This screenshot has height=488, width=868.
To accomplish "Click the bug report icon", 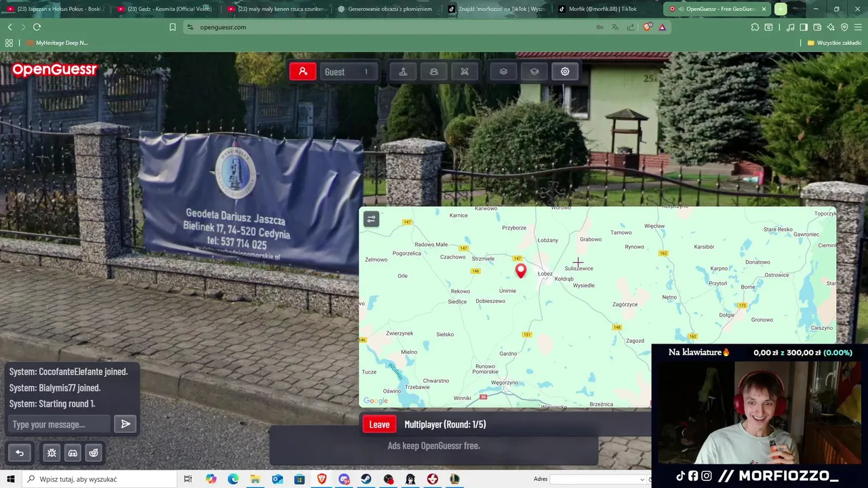I will [52, 453].
